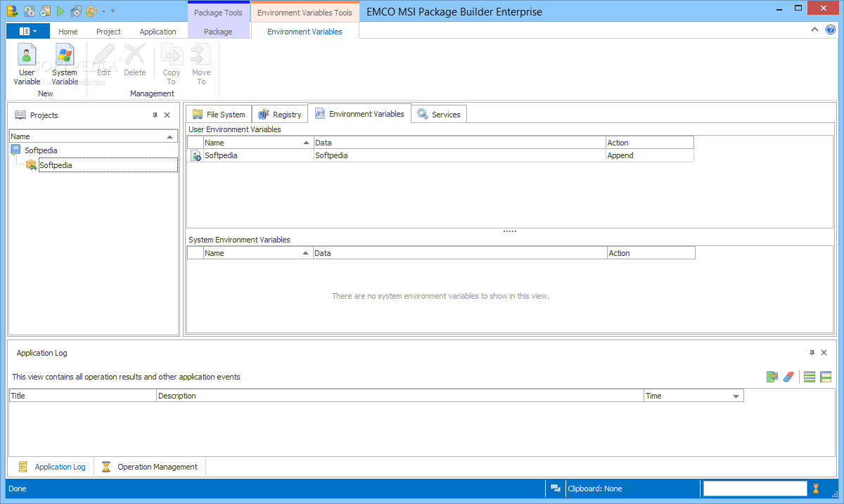Viewport: 844px width, 504px height.
Task: Switch to the Application ribbon tab
Action: (158, 32)
